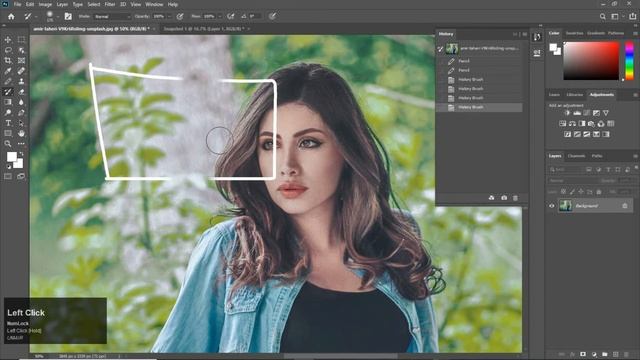
Task: Add a Hue/Saturation adjustment
Action: click(x=562, y=124)
